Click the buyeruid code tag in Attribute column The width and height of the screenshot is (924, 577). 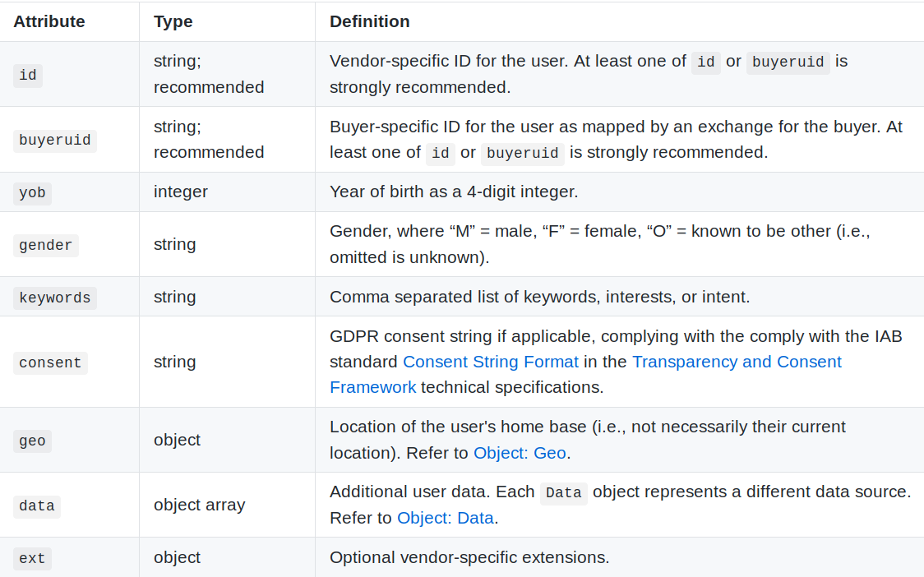click(54, 140)
